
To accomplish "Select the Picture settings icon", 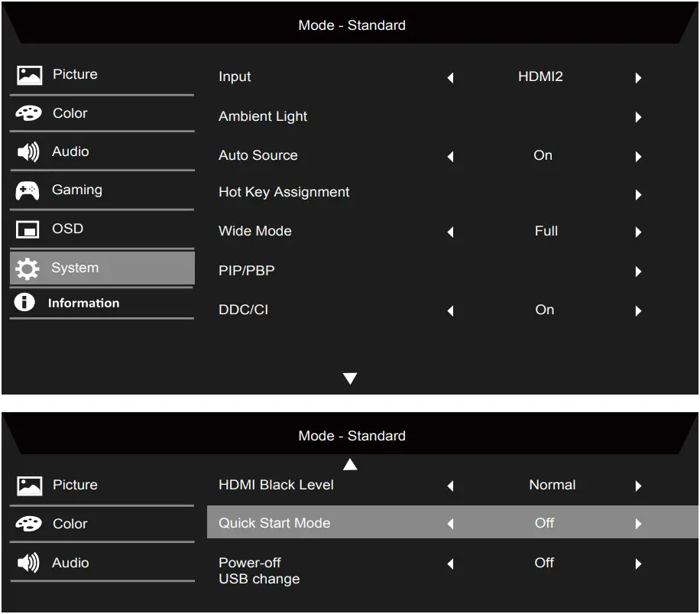I will tap(28, 74).
